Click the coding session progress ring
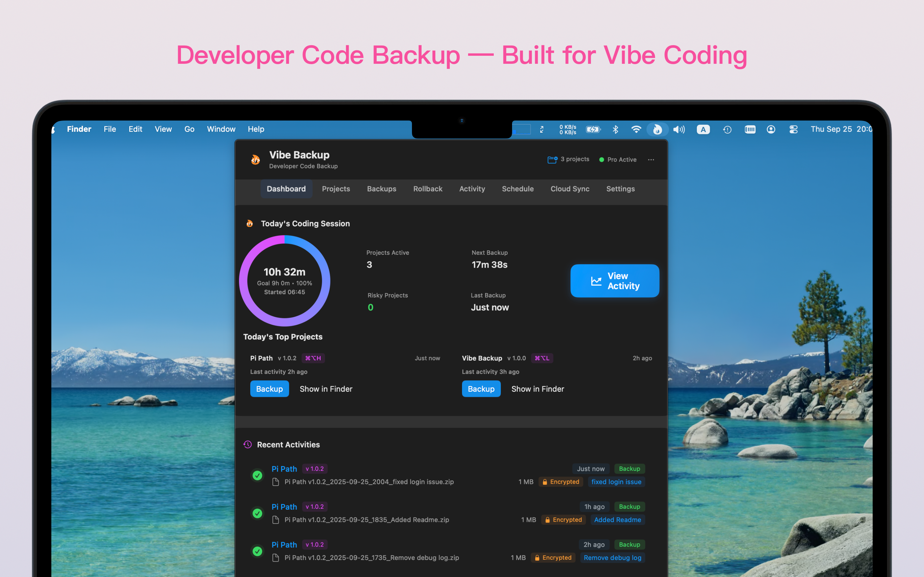Image resolution: width=924 pixels, height=577 pixels. pyautogui.click(x=285, y=281)
